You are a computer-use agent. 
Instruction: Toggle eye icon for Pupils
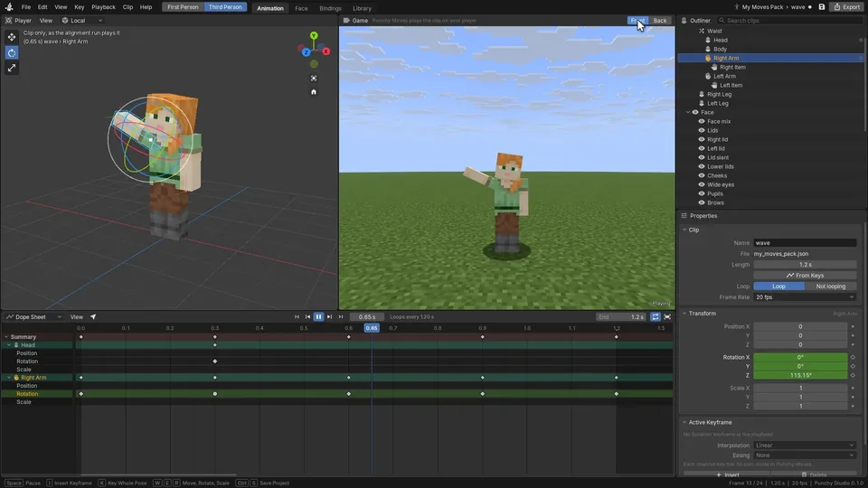tap(702, 194)
